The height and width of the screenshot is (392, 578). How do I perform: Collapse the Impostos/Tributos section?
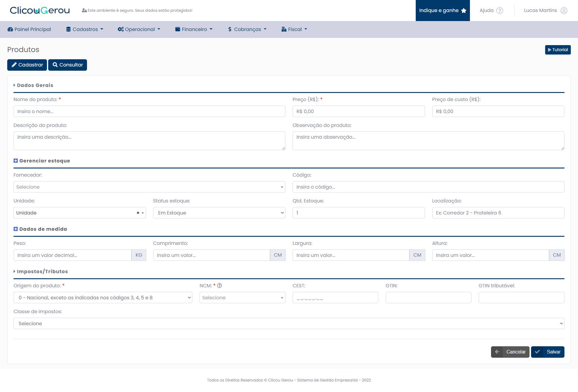pos(41,271)
